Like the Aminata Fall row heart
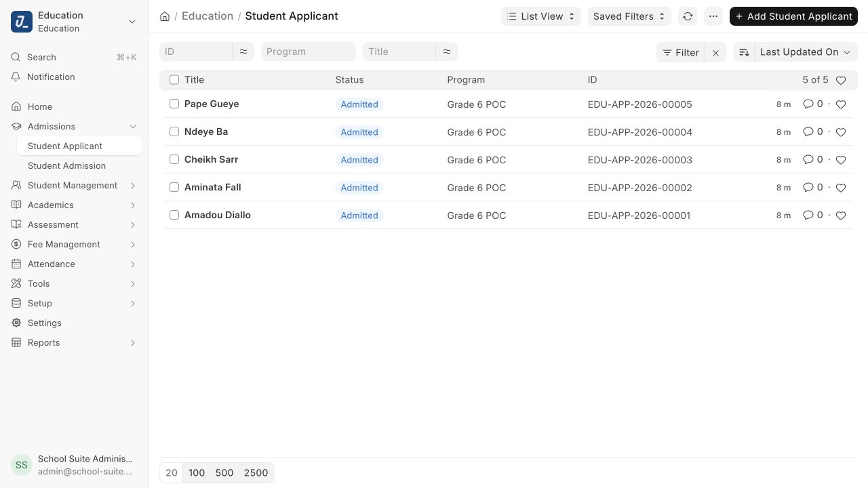Screen dimensions: 868x488 click(x=841, y=188)
